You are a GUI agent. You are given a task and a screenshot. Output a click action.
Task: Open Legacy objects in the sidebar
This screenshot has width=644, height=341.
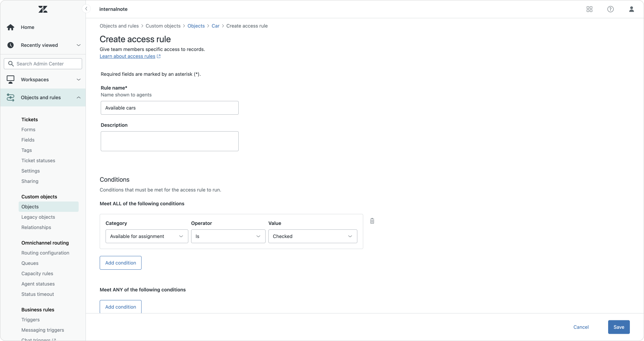click(38, 217)
